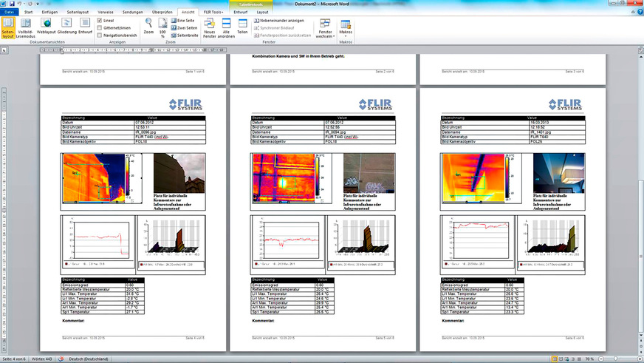This screenshot has height=363, width=644.
Task: Toggle the Lineal checkbox
Action: click(x=100, y=20)
